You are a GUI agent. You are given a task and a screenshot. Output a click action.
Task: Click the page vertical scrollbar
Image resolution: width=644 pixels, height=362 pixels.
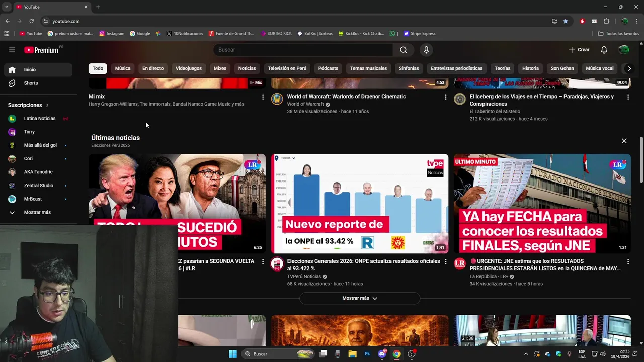pos(641,160)
